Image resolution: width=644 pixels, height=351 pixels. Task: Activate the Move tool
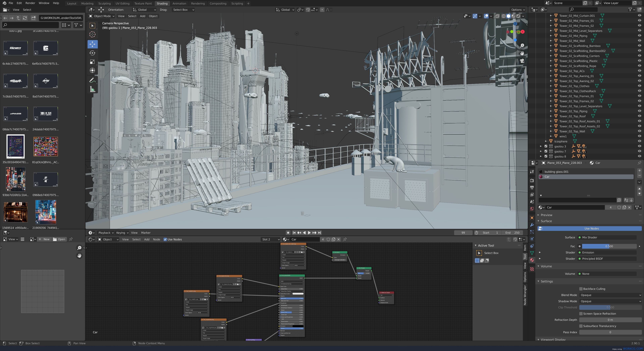(92, 44)
